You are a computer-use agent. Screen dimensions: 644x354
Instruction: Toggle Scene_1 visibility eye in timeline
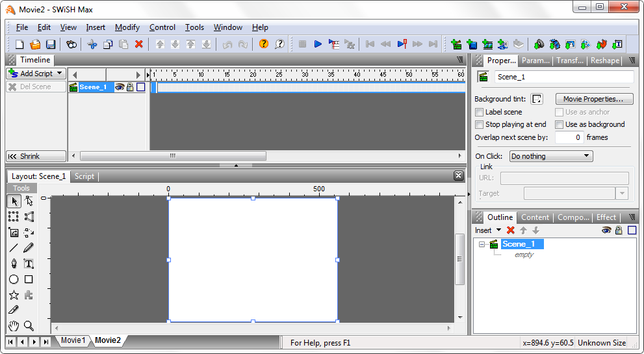(x=120, y=87)
